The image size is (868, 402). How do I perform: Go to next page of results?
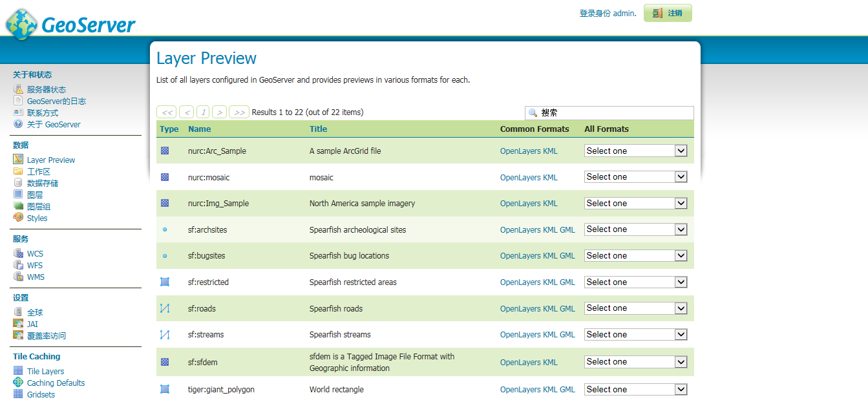coord(220,112)
